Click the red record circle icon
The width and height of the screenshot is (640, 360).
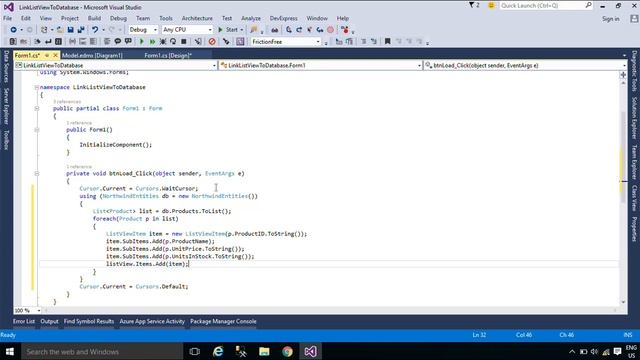pos(331,30)
